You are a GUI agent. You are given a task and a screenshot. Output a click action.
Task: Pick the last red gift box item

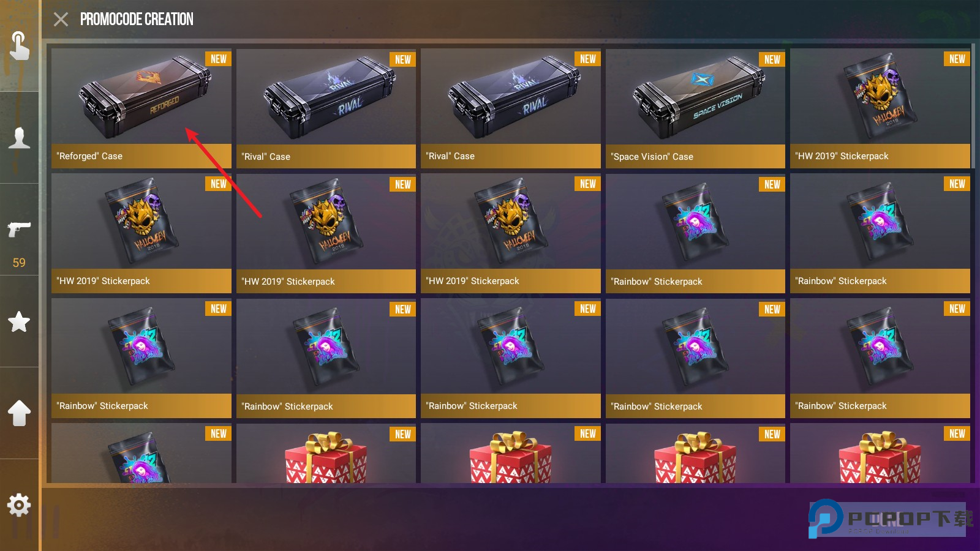pyautogui.click(x=880, y=453)
